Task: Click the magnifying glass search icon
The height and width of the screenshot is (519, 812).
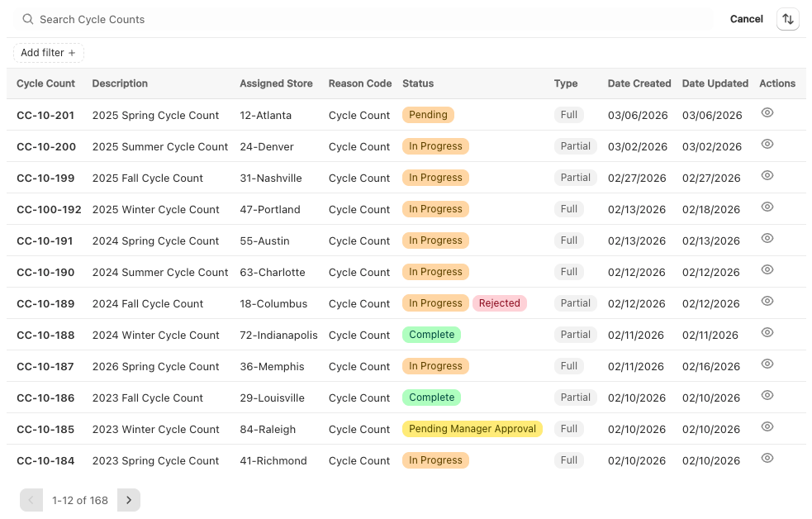Action: coord(28,18)
